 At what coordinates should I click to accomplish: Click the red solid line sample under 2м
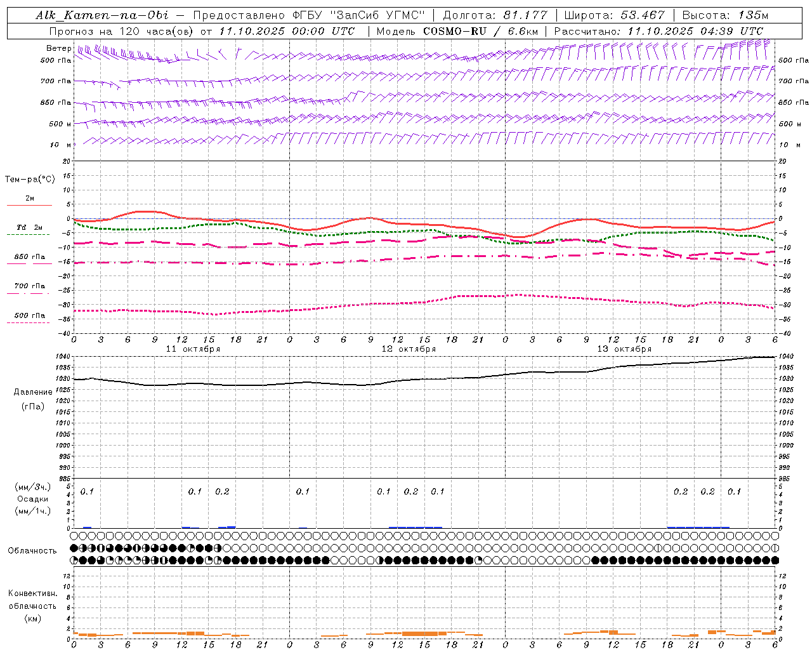coord(29,205)
